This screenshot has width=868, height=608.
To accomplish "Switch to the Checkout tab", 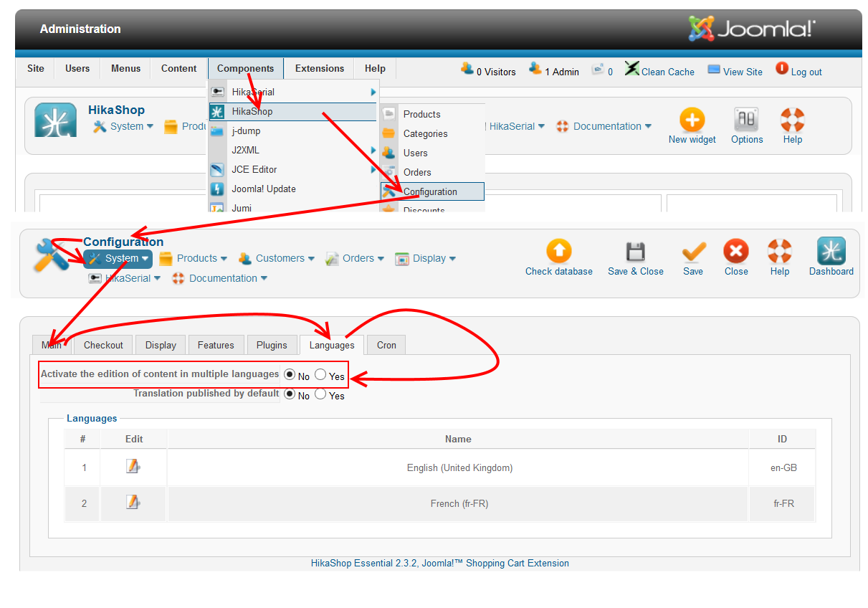I will tap(103, 345).
